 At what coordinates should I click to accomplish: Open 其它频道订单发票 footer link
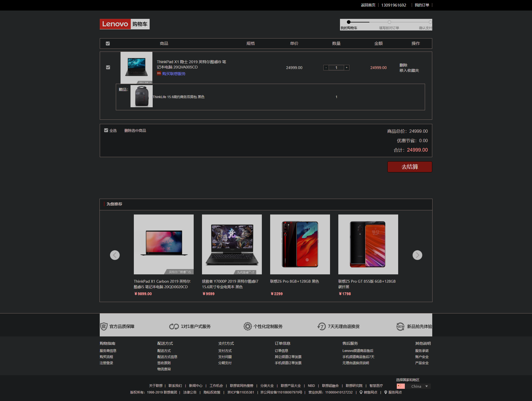(288, 357)
